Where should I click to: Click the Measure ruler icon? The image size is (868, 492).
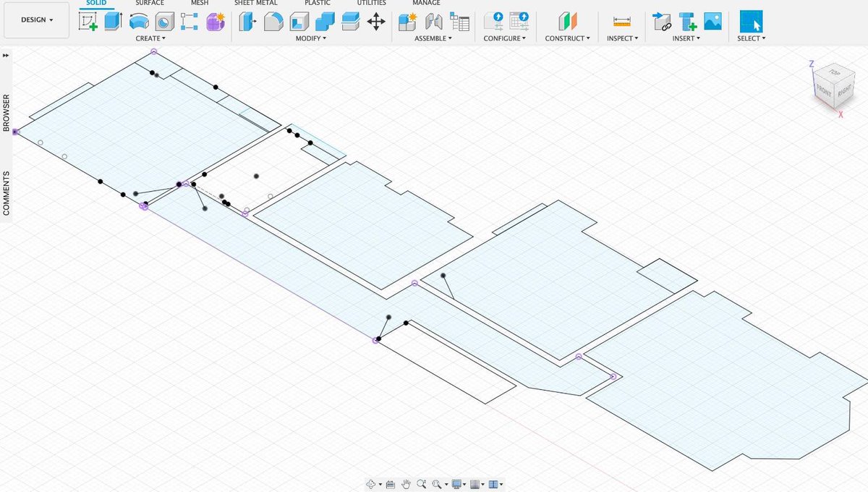[621, 21]
